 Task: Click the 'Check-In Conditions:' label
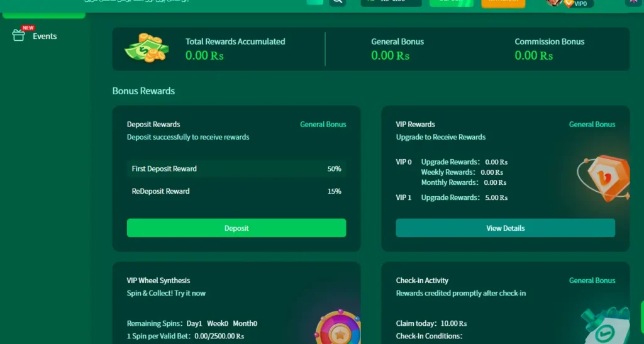(x=429, y=336)
